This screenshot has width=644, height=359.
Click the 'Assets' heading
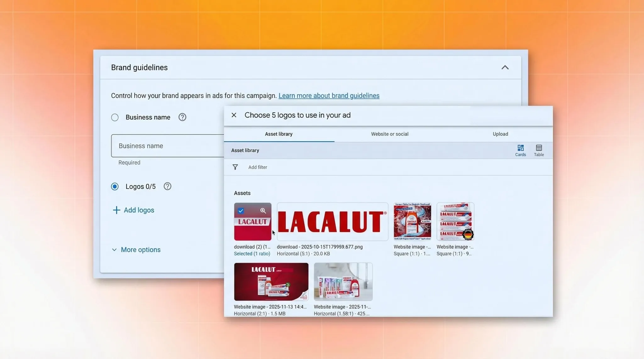(x=242, y=193)
